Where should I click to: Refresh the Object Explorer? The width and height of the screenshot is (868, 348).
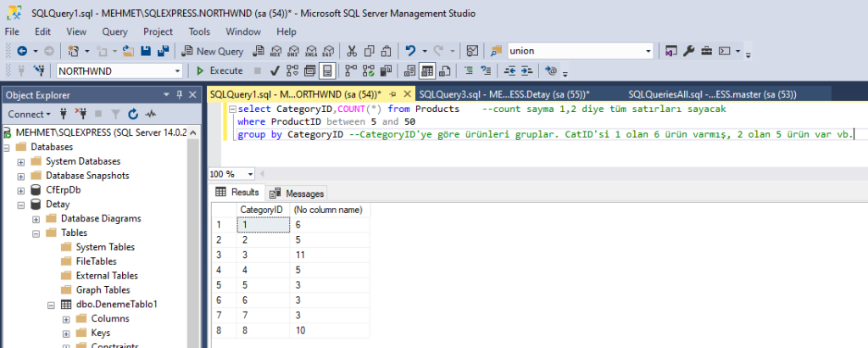(x=133, y=114)
